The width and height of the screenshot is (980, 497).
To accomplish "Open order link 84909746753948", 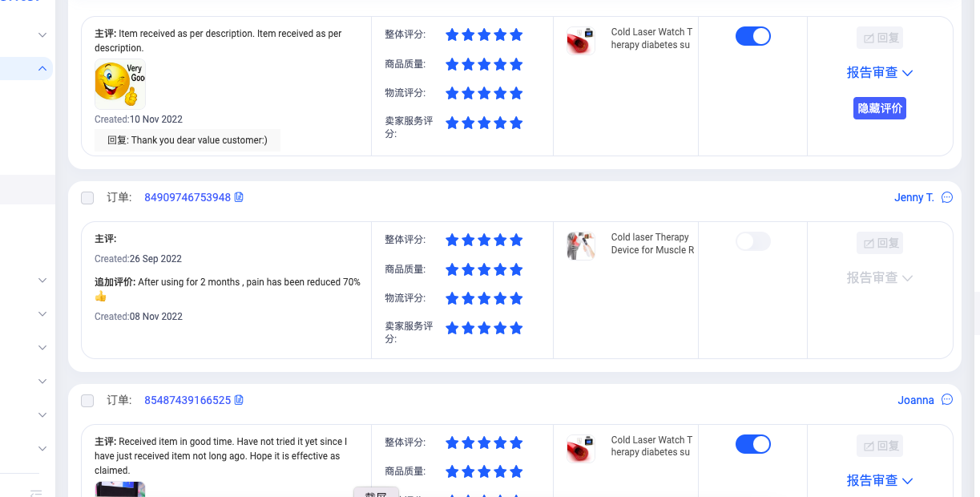I will point(188,197).
